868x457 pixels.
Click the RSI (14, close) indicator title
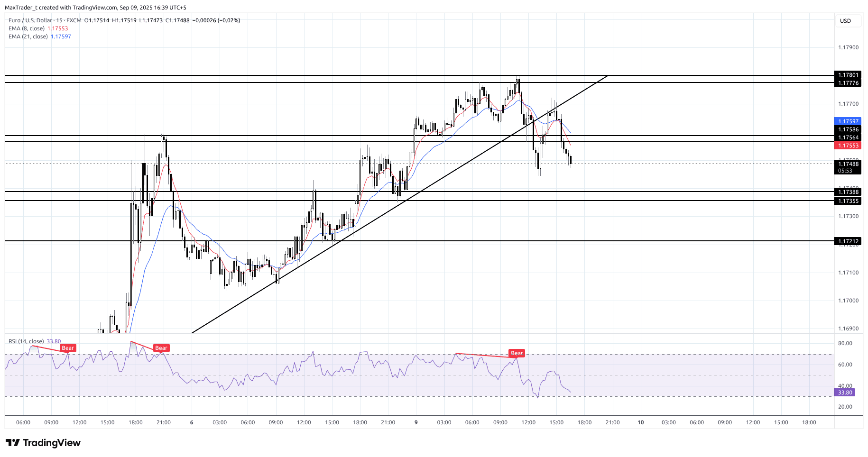pos(26,341)
